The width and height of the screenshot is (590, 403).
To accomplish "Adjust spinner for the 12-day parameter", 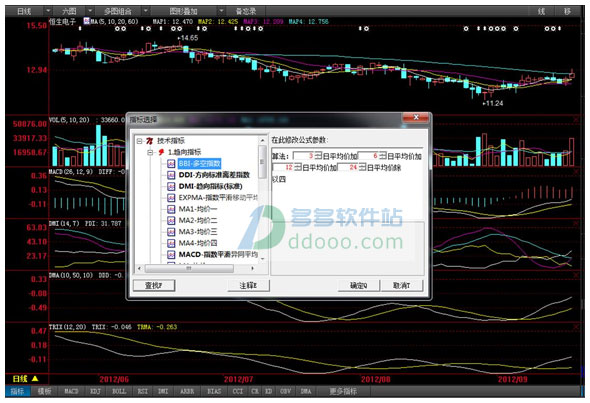I will click(298, 167).
